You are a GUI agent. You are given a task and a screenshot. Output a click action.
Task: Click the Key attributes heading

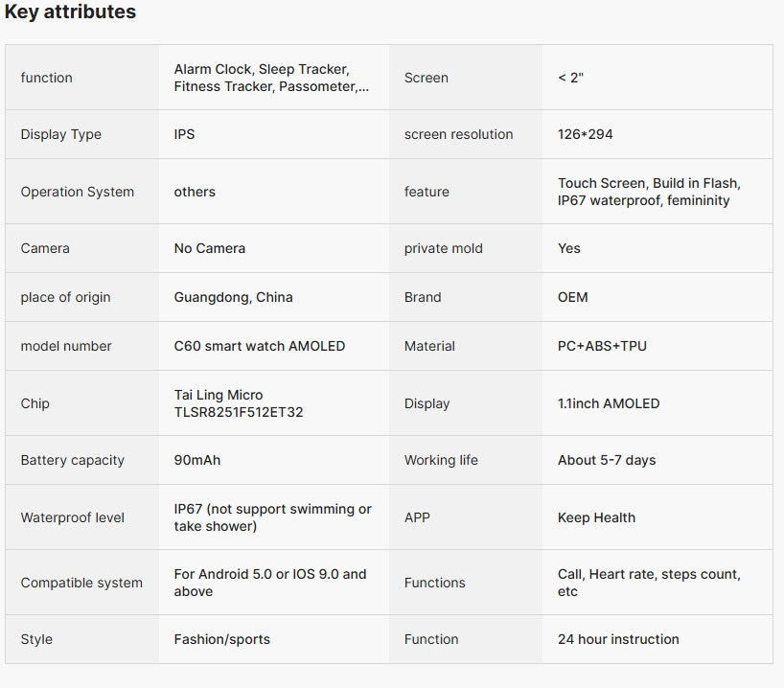pyautogui.click(x=71, y=12)
